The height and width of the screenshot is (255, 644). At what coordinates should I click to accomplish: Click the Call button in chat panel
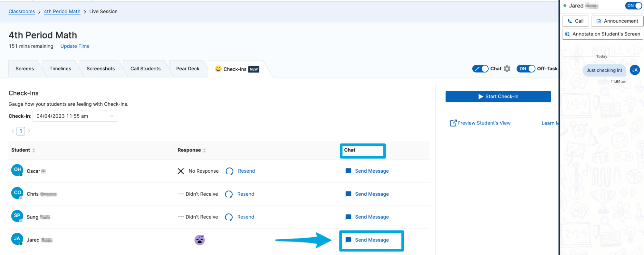575,21
